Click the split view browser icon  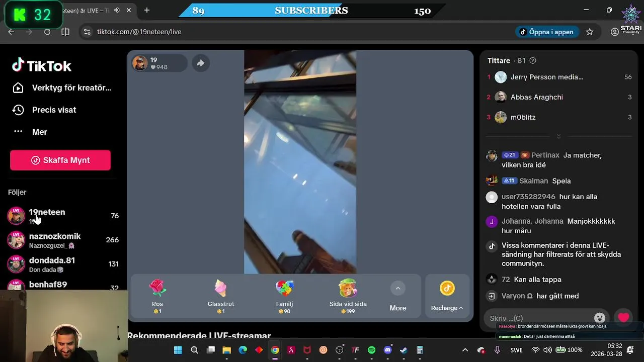point(65,32)
